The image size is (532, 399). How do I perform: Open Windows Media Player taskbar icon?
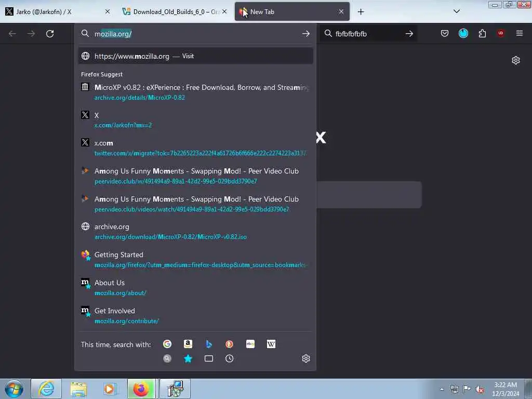(110, 389)
